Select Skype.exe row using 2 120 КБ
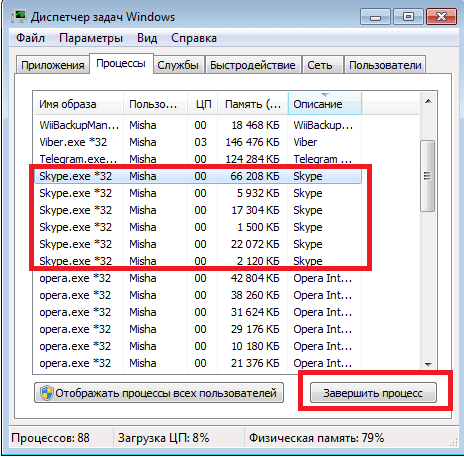The height and width of the screenshot is (458, 464). click(x=198, y=261)
